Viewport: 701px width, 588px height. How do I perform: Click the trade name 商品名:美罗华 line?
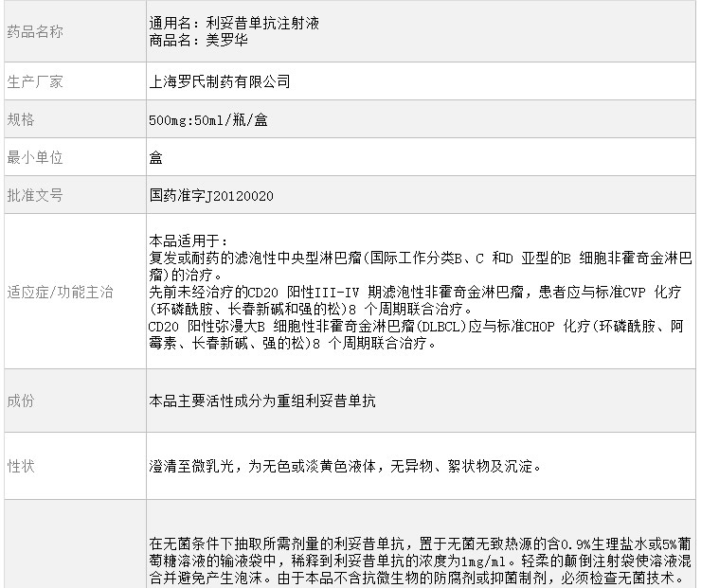[198, 40]
